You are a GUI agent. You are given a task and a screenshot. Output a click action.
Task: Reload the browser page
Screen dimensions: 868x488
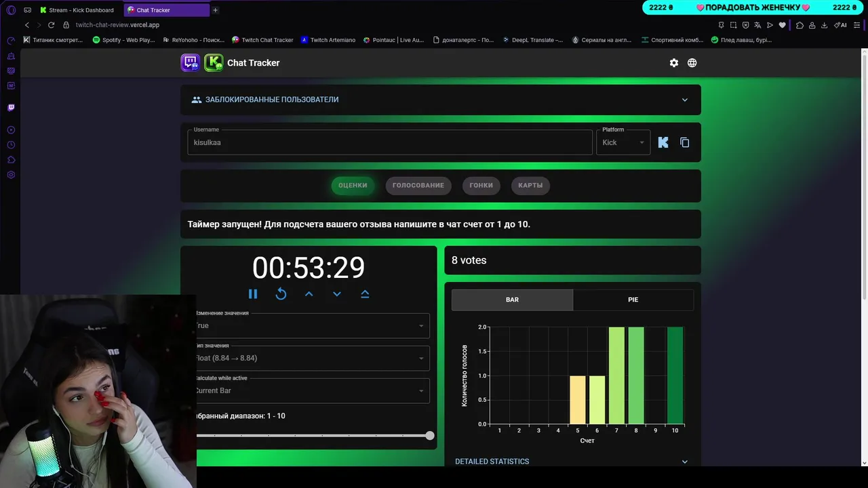(51, 25)
